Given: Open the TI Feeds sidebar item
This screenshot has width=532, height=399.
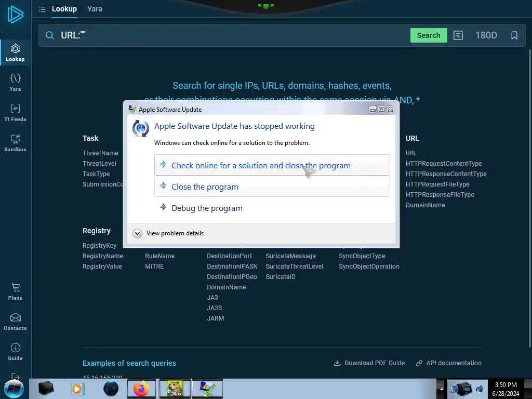Looking at the screenshot, I should coord(15,113).
